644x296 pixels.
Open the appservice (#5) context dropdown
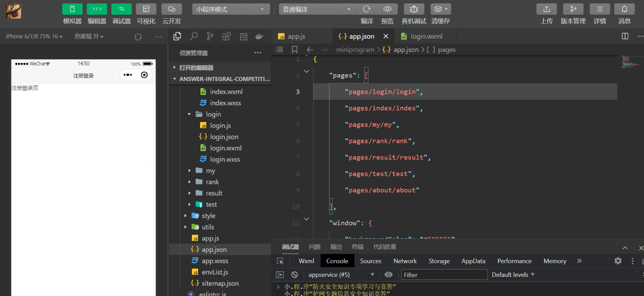[342, 274]
